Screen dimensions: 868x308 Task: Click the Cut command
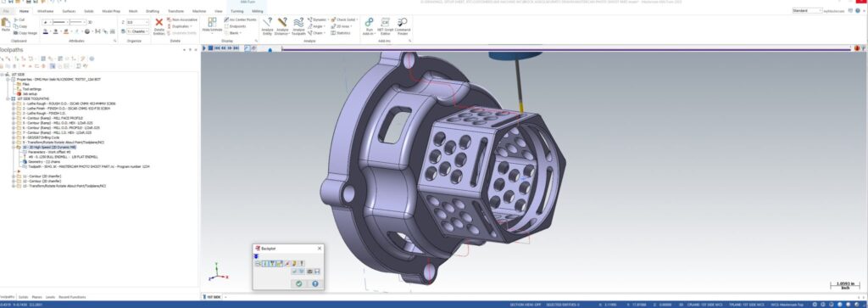coord(19,20)
